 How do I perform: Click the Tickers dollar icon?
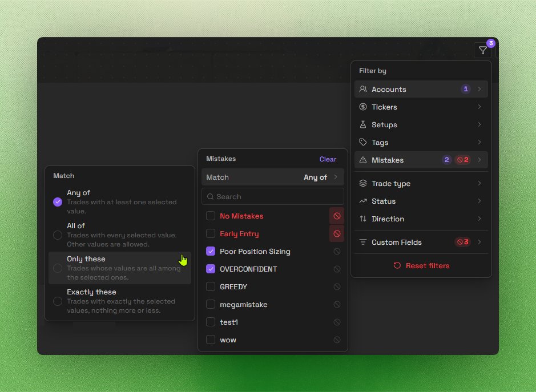tap(363, 107)
